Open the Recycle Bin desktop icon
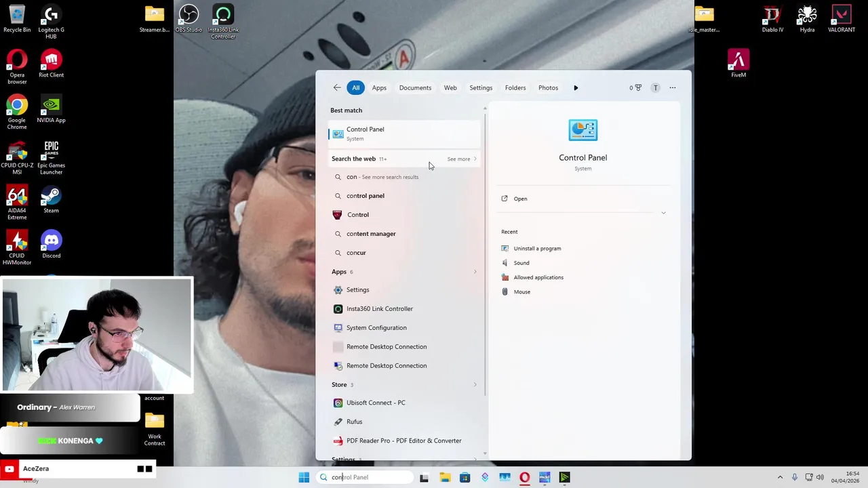The width and height of the screenshot is (868, 488). (17, 19)
